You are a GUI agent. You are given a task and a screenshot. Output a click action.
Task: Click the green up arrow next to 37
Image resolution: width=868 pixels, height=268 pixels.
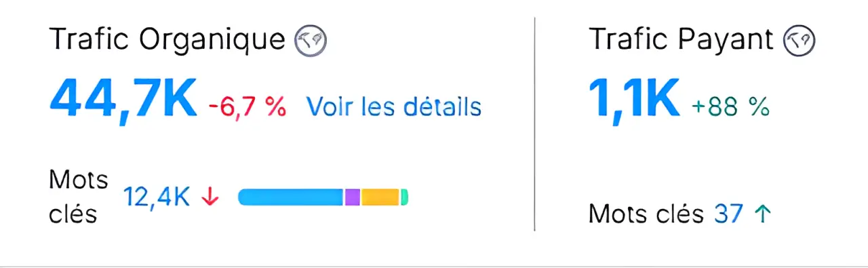[764, 214]
